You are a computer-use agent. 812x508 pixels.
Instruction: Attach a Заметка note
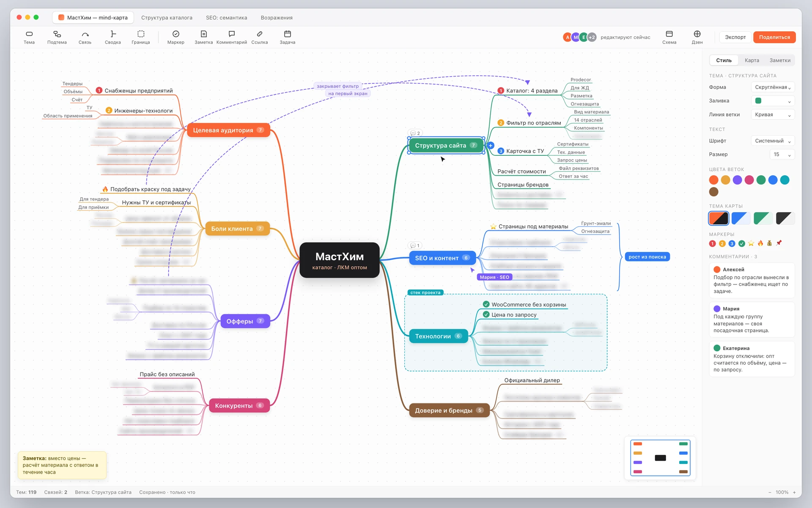(204, 37)
